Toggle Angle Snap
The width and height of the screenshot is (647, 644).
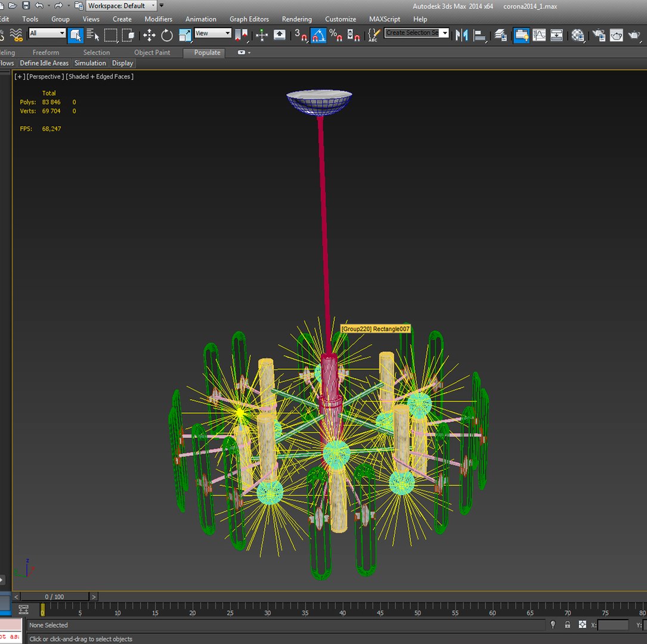tap(318, 35)
